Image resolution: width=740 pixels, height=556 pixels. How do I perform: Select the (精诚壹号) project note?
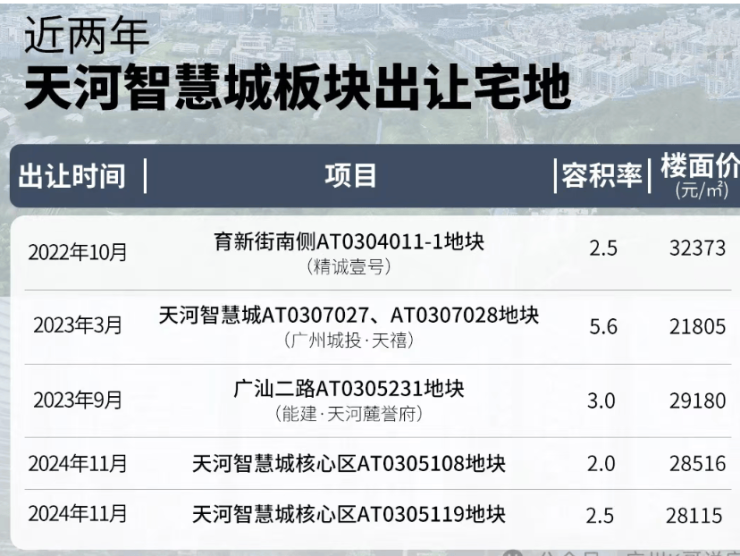point(349,267)
